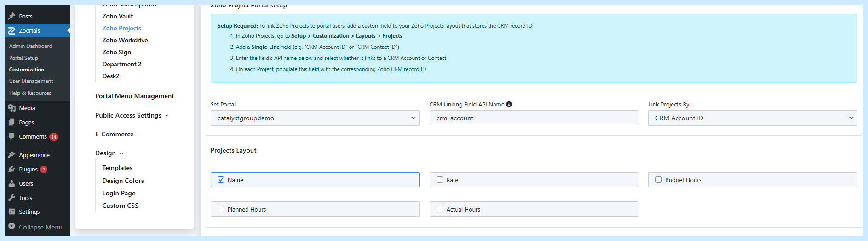The height and width of the screenshot is (241, 868).
Task: Click the Tools wrench icon
Action: [12, 198]
